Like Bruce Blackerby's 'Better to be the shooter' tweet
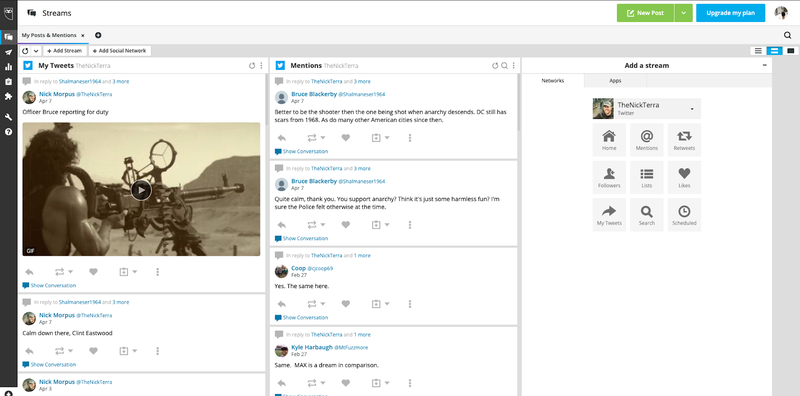 pyautogui.click(x=345, y=138)
